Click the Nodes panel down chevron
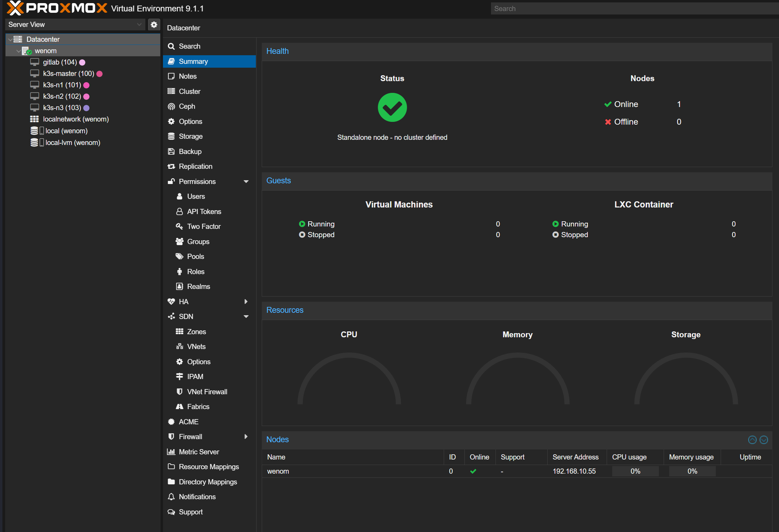The image size is (779, 532). tap(764, 439)
